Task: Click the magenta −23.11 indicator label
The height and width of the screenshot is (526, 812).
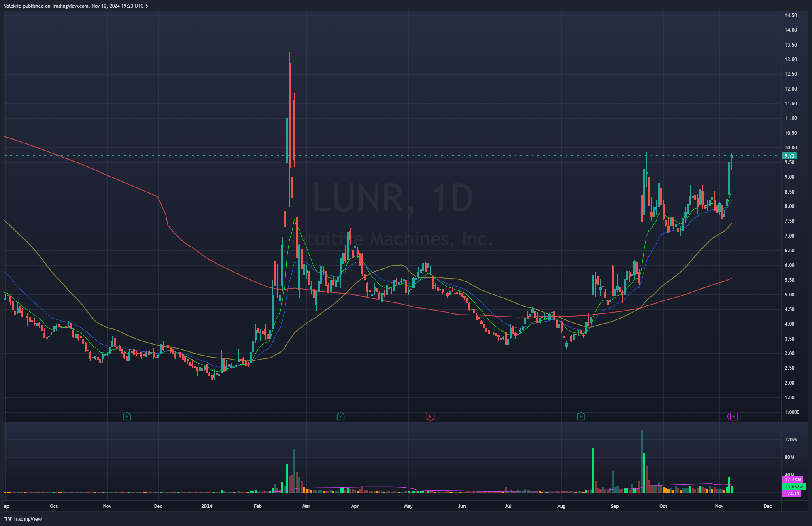Action: 792,494
